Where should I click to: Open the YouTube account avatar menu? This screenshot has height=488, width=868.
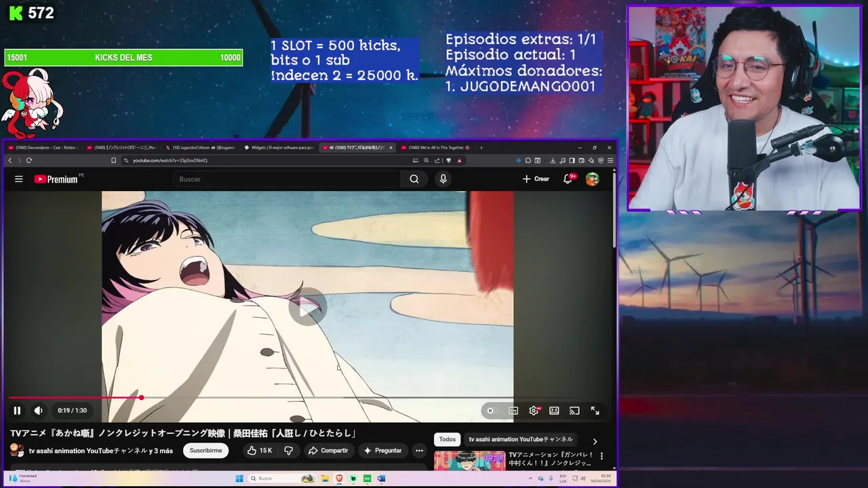coord(593,179)
